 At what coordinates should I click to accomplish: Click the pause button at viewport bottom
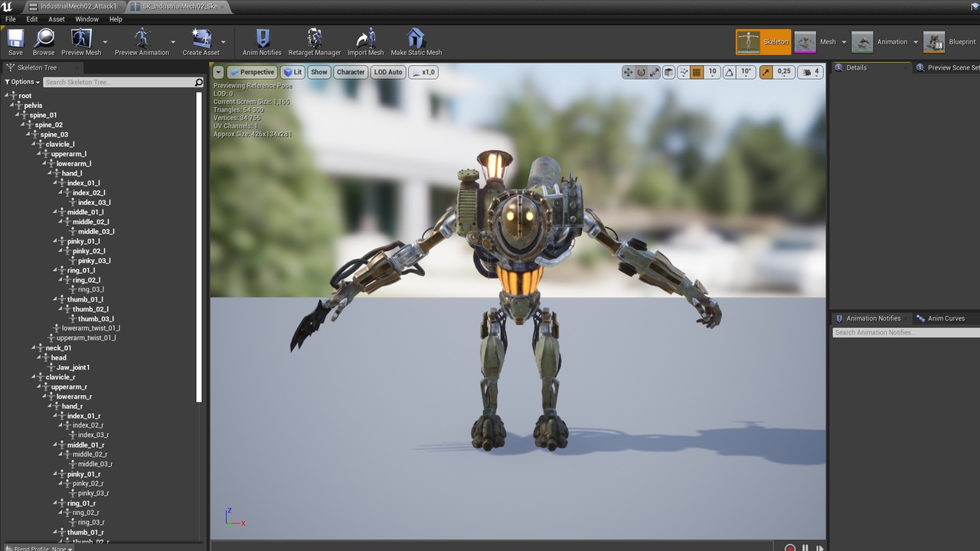point(805,548)
